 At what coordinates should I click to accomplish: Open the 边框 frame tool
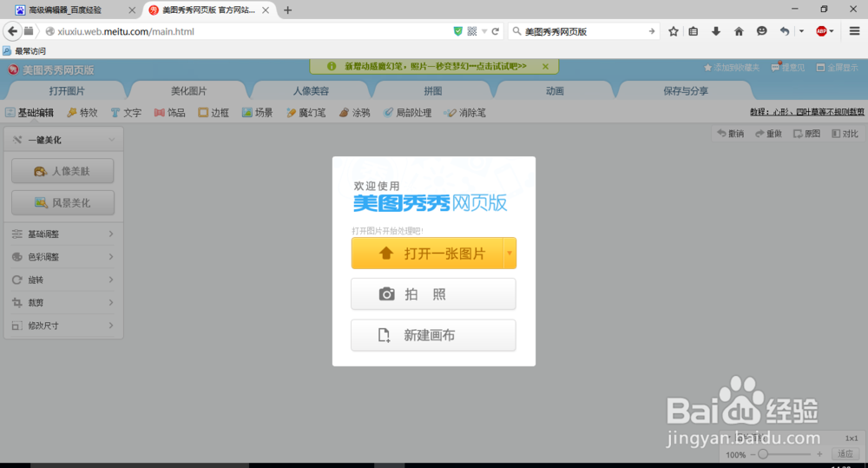tap(214, 112)
